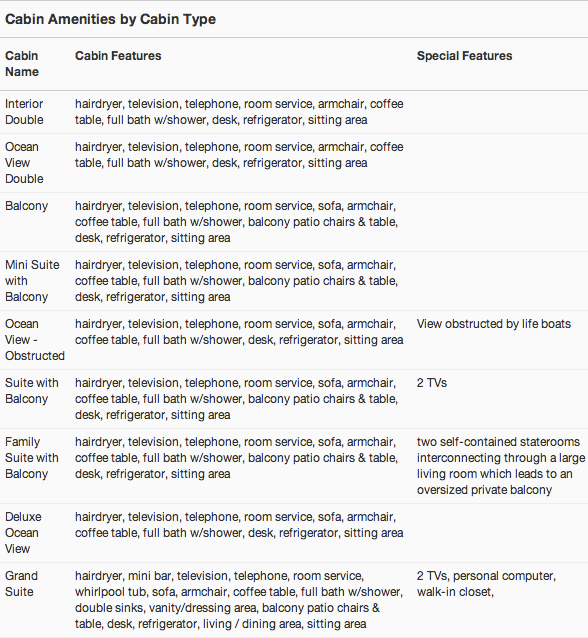The width and height of the screenshot is (588, 638).
Task: Click the Family Suite with Balcony name
Action: (32, 458)
